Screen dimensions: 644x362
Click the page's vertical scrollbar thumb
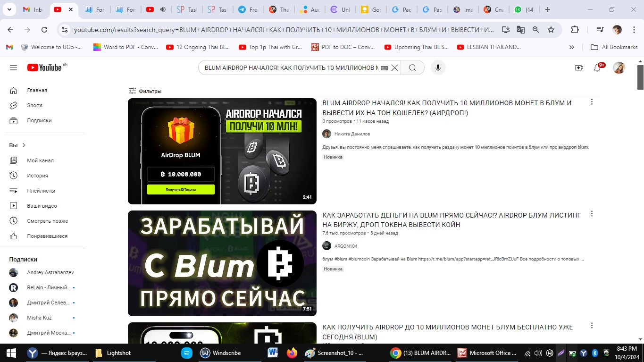point(640,77)
